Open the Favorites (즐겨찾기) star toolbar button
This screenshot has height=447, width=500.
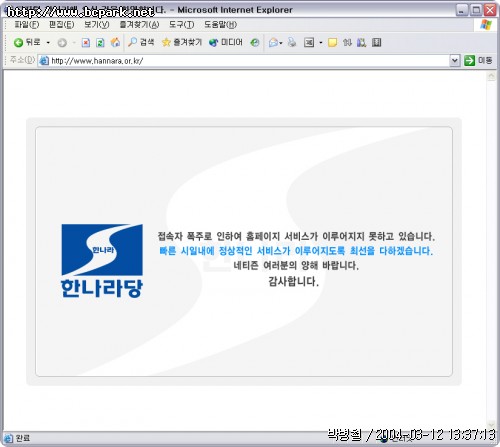(182, 42)
